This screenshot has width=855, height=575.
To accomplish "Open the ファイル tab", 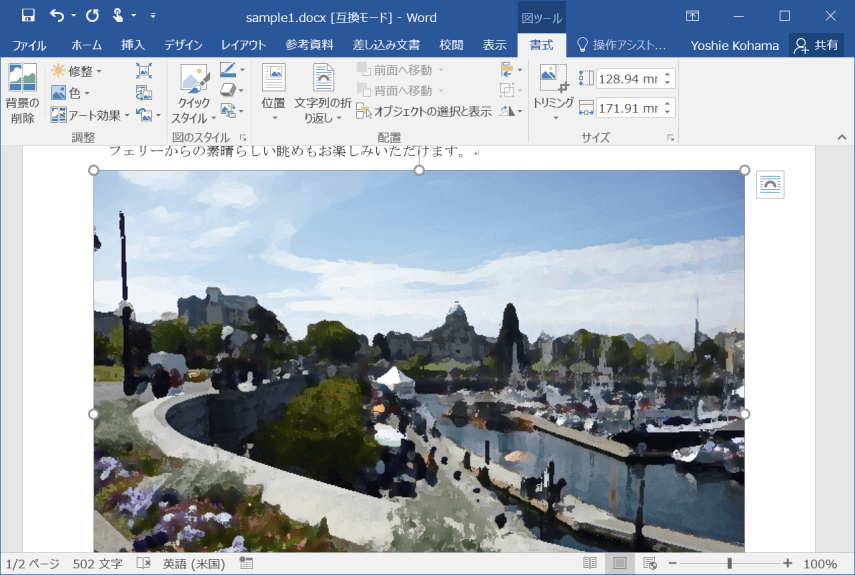I will pyautogui.click(x=29, y=45).
